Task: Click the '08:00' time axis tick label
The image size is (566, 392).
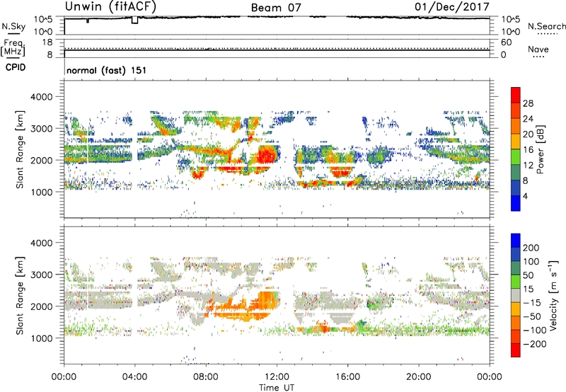Action: click(205, 377)
